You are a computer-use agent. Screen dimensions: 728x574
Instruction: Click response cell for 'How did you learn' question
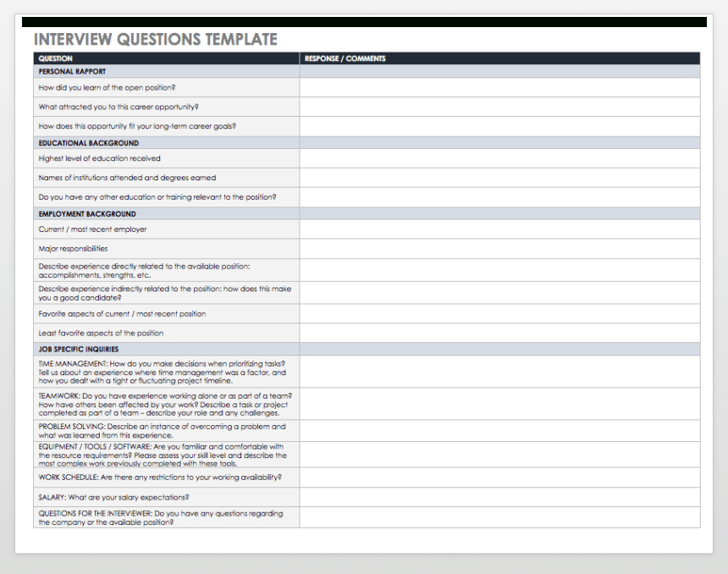499,87
